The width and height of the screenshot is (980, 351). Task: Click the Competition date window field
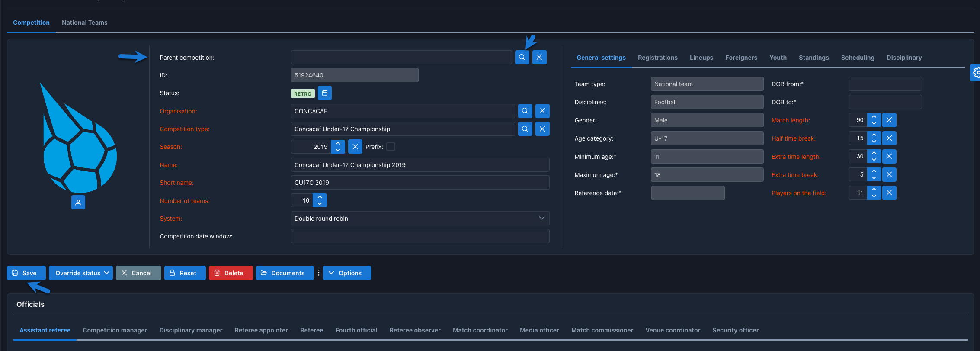(x=420, y=236)
